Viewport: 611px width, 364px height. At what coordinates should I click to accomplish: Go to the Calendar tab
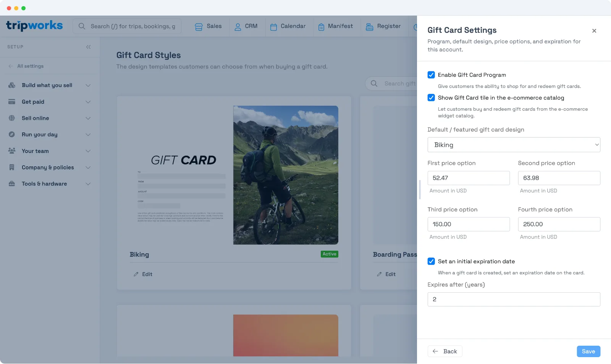pyautogui.click(x=288, y=26)
